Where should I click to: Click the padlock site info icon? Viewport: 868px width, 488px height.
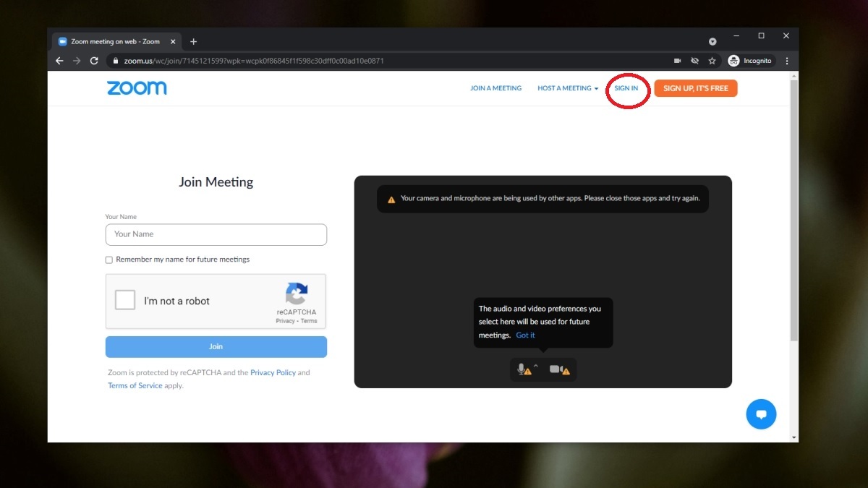click(x=115, y=61)
